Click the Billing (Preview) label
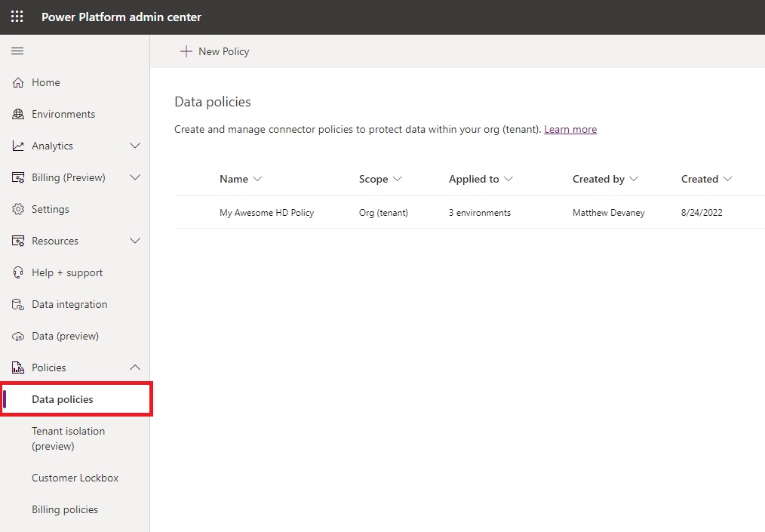 point(69,177)
